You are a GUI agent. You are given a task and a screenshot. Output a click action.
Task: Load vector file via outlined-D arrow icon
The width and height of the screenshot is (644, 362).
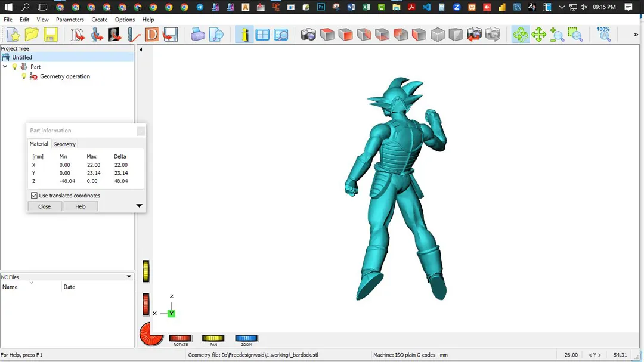click(x=77, y=35)
